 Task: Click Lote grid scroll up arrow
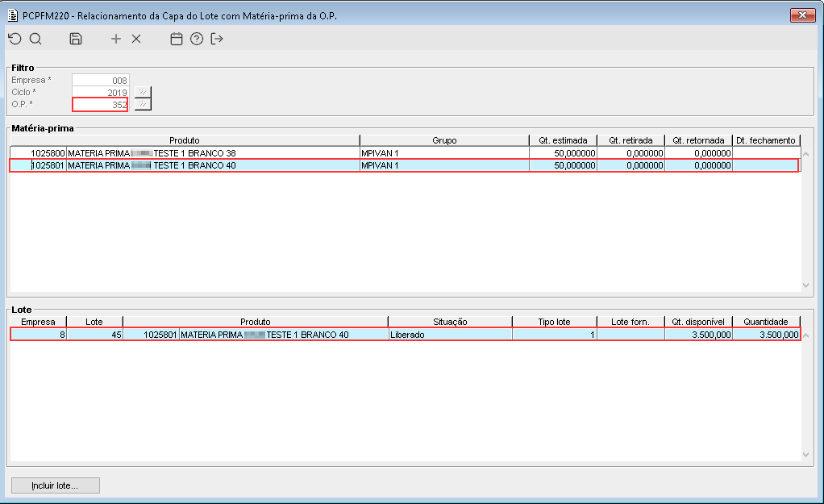pyautogui.click(x=806, y=335)
